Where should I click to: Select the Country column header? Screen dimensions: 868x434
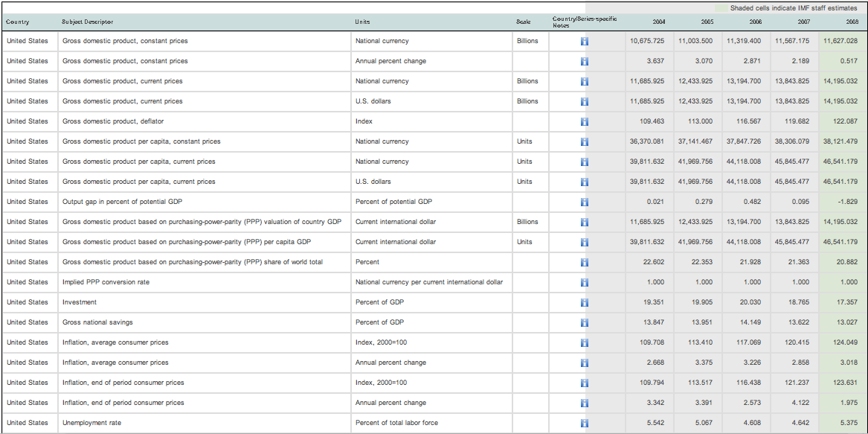(x=18, y=22)
